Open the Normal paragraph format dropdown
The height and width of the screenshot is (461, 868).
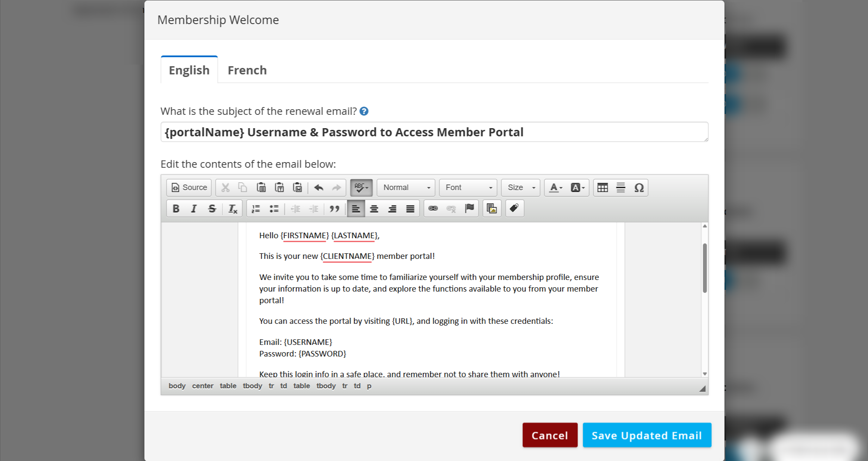[406, 187]
